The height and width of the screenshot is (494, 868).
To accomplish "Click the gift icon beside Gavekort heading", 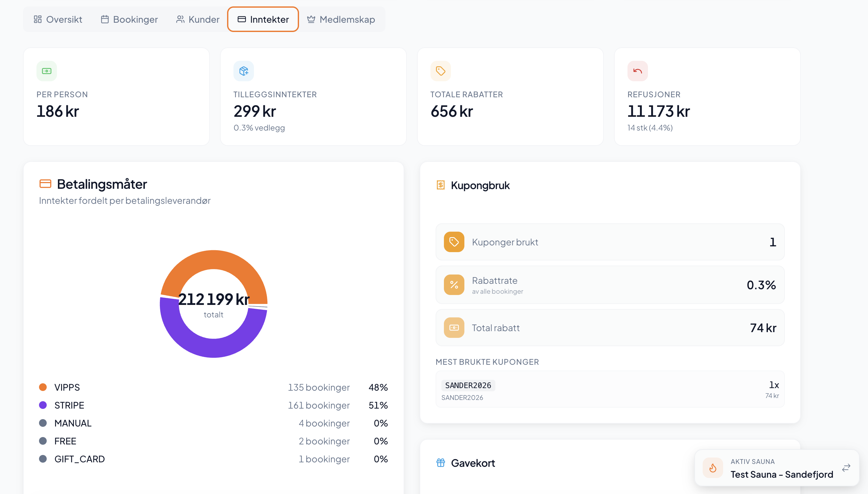I will pyautogui.click(x=440, y=462).
